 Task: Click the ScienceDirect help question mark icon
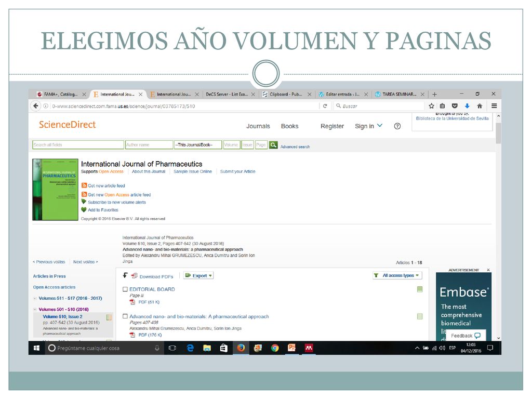click(397, 126)
